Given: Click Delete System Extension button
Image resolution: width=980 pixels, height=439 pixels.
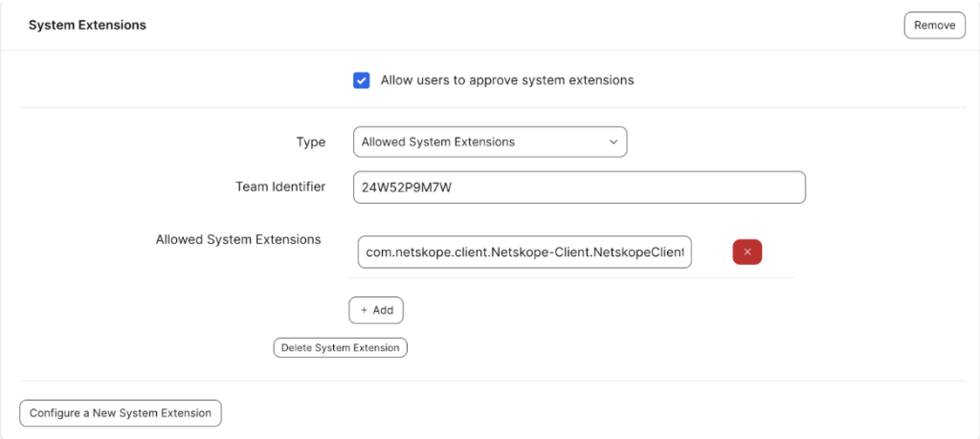Looking at the screenshot, I should (340, 348).
